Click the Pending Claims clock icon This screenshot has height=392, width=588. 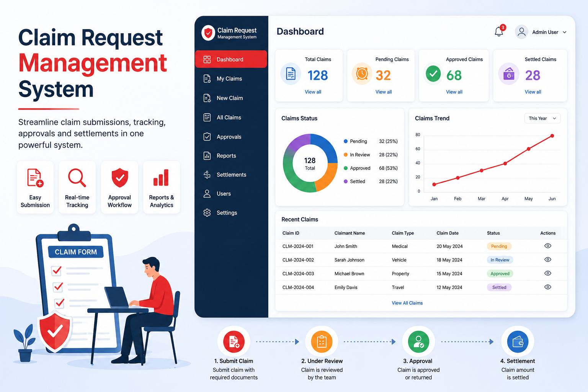362,73
